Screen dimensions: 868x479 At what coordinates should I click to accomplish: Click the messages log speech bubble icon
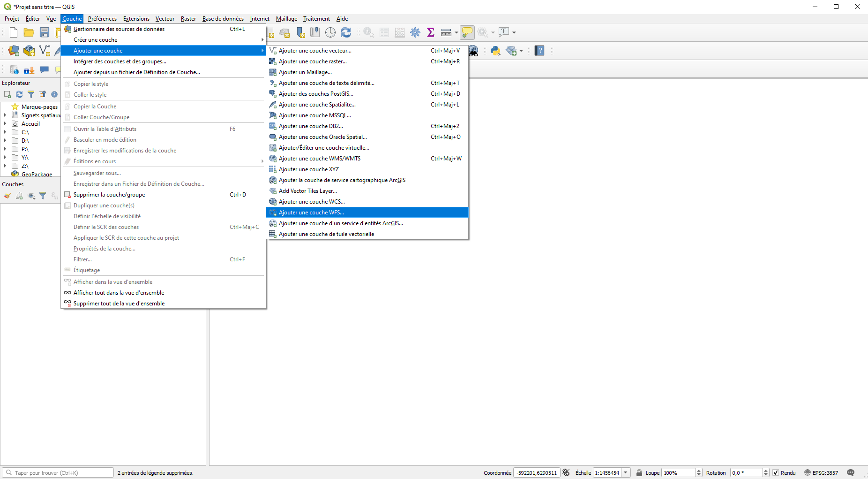point(851,473)
